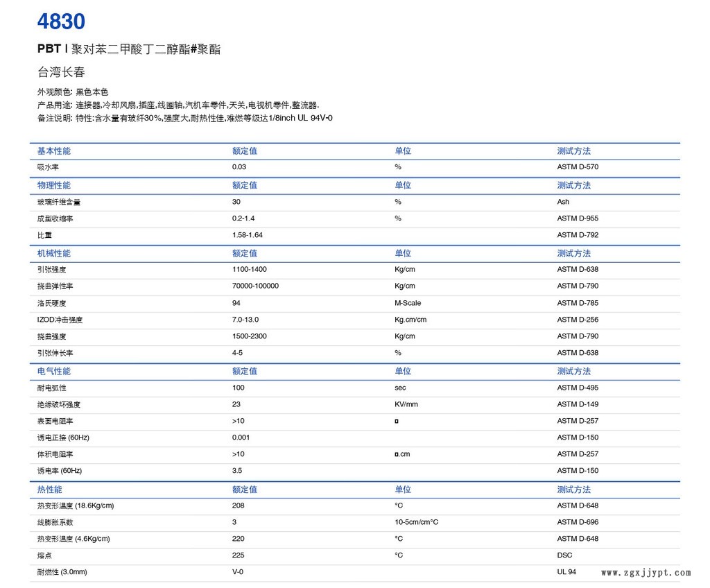
Task: Select the "引张伸长率" row label
Action: [x=55, y=353]
